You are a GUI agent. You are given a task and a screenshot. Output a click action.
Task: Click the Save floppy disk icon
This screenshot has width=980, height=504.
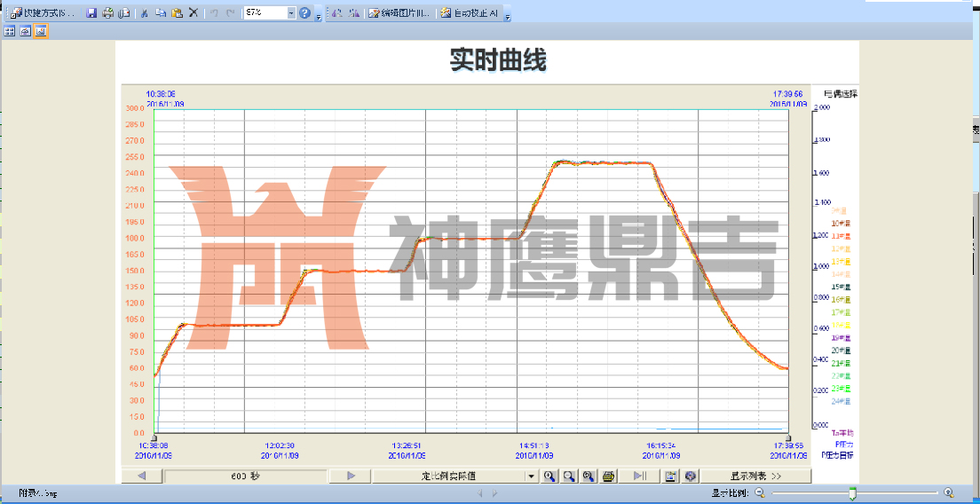[x=91, y=12]
